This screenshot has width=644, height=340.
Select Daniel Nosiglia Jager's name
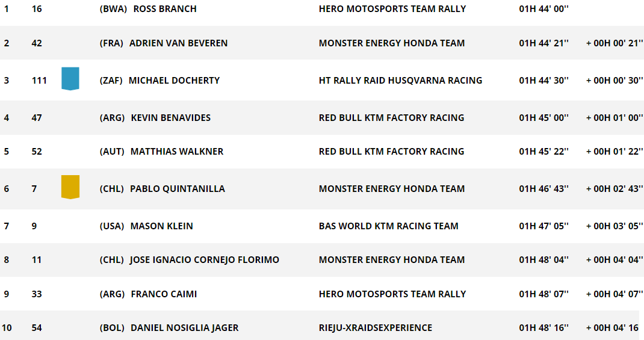[184, 328]
